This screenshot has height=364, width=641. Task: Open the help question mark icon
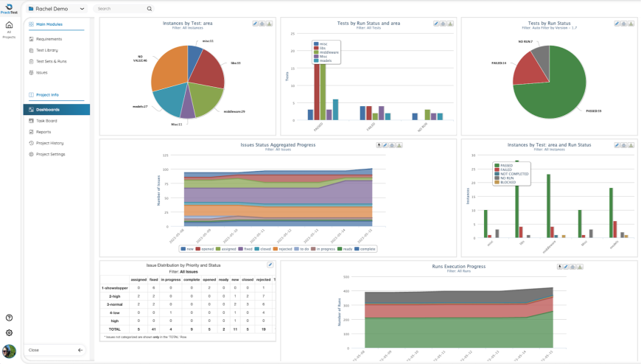(x=9, y=318)
